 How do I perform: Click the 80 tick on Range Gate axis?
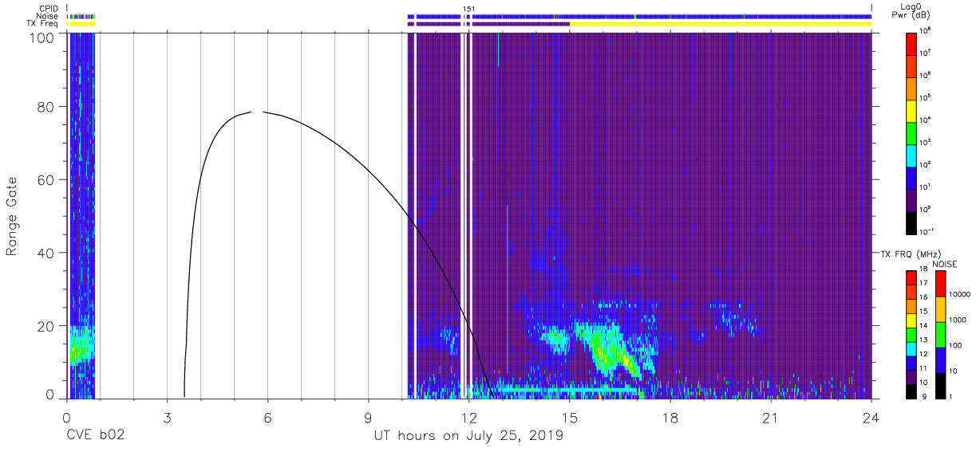[x=46, y=107]
